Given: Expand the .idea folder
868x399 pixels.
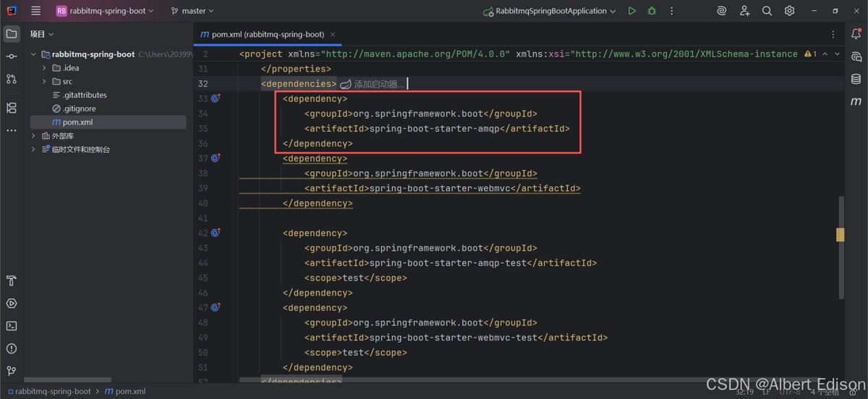Looking at the screenshot, I should click(x=44, y=68).
